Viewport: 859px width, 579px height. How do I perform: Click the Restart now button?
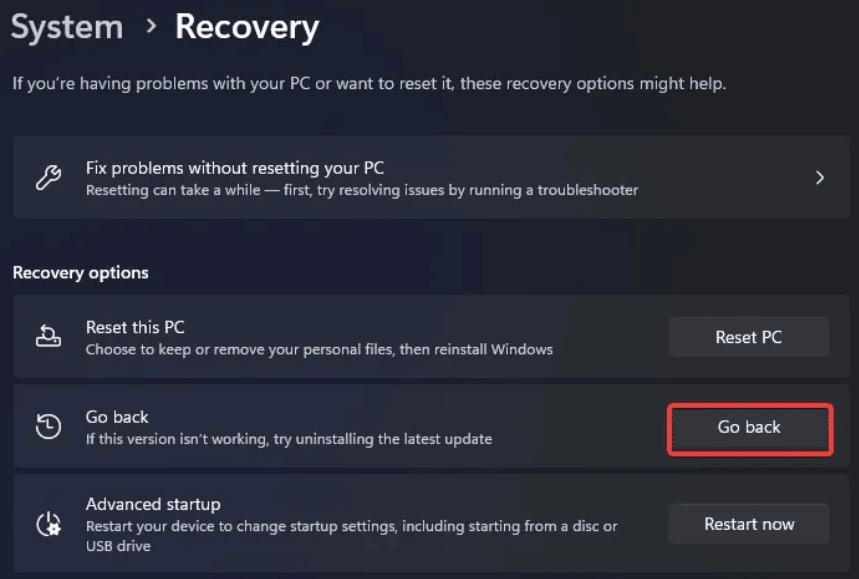point(748,523)
